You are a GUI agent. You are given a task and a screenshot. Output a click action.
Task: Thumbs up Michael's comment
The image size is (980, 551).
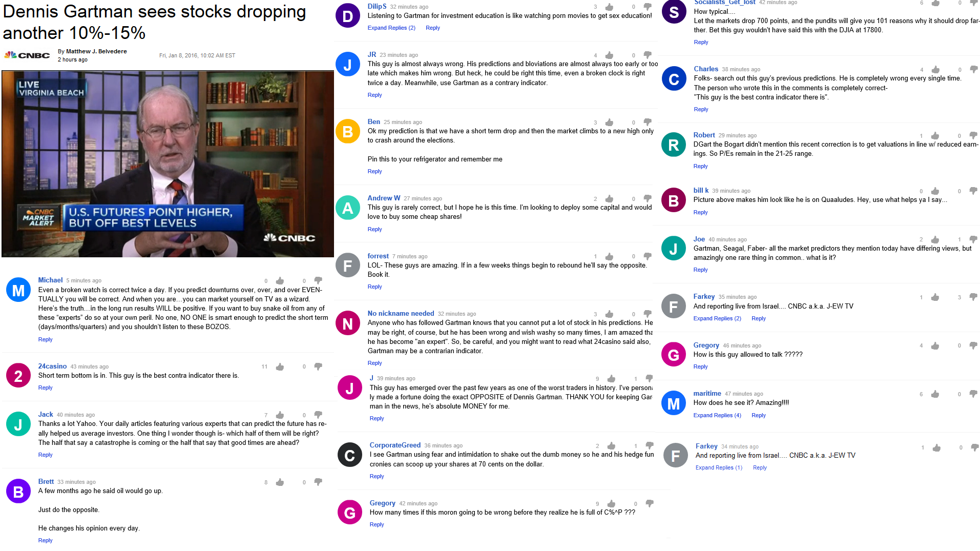coord(280,280)
